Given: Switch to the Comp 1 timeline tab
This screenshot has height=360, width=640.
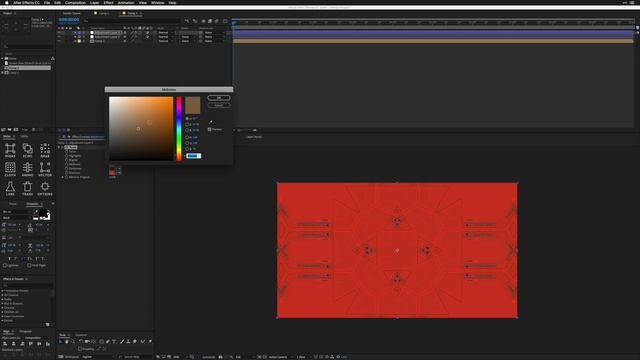Looking at the screenshot, I should click(103, 13).
